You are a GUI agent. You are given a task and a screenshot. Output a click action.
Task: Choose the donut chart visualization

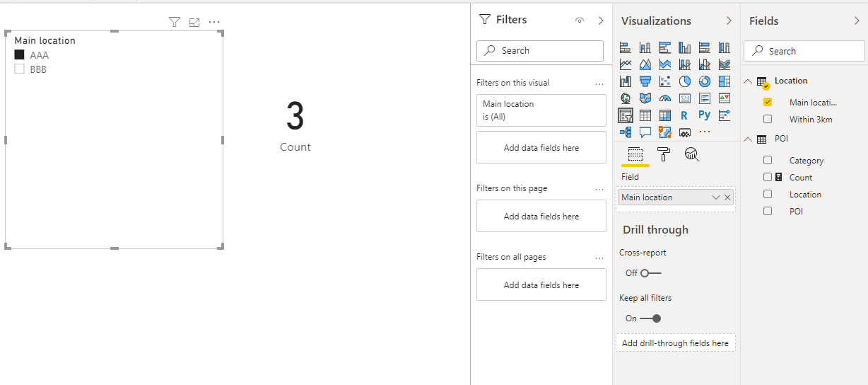click(x=704, y=81)
